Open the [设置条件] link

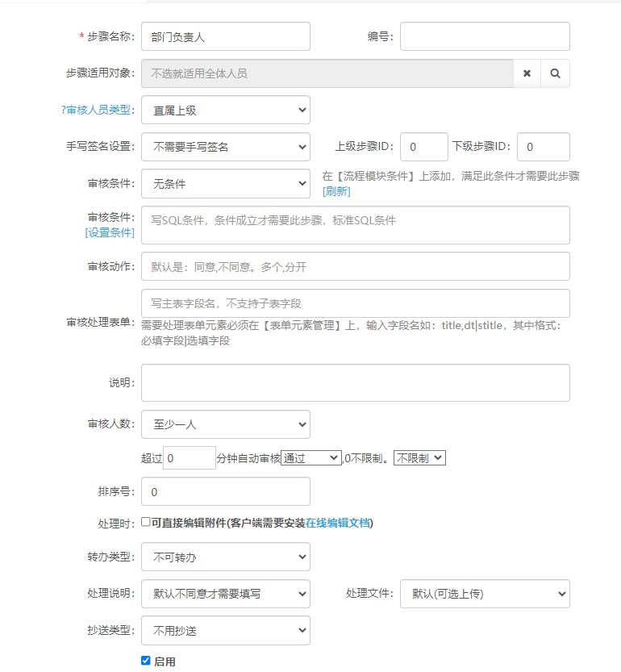click(x=110, y=232)
